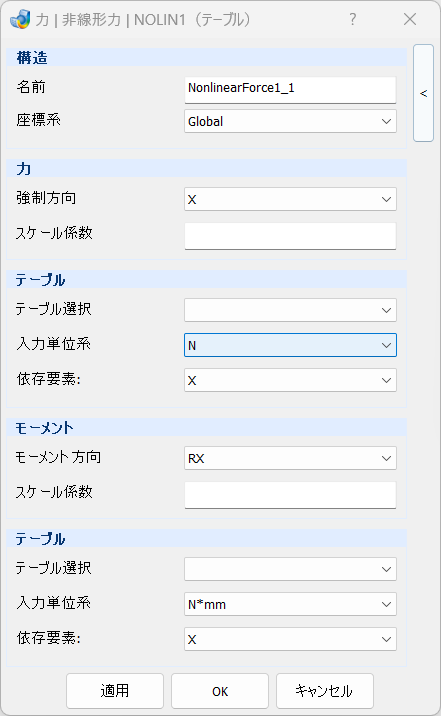Edit the 名前 field NonlinearForce1_1
The image size is (441, 716).
(x=290, y=90)
